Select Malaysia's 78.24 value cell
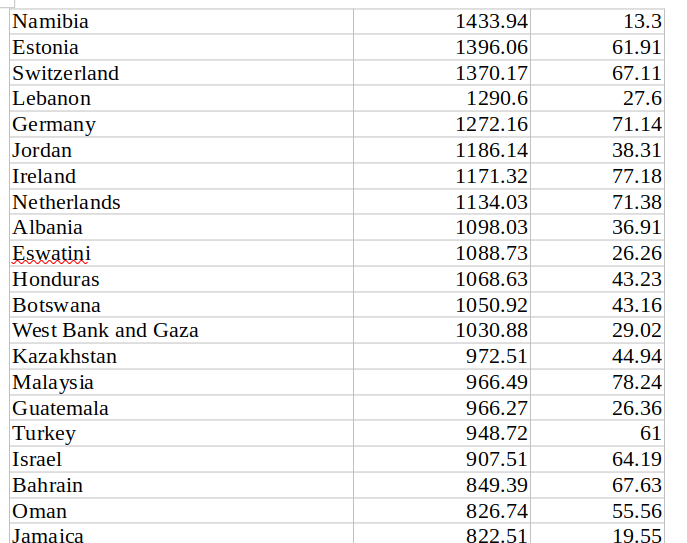 pos(597,382)
